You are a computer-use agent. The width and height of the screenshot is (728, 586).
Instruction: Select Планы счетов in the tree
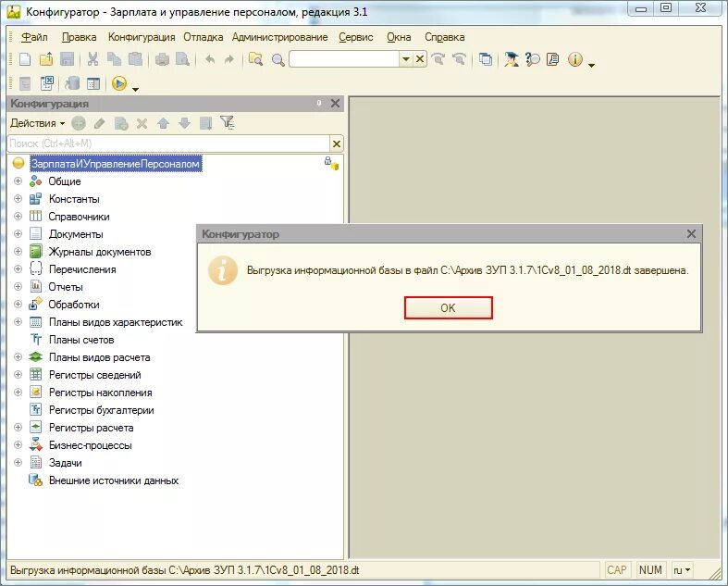(81, 340)
